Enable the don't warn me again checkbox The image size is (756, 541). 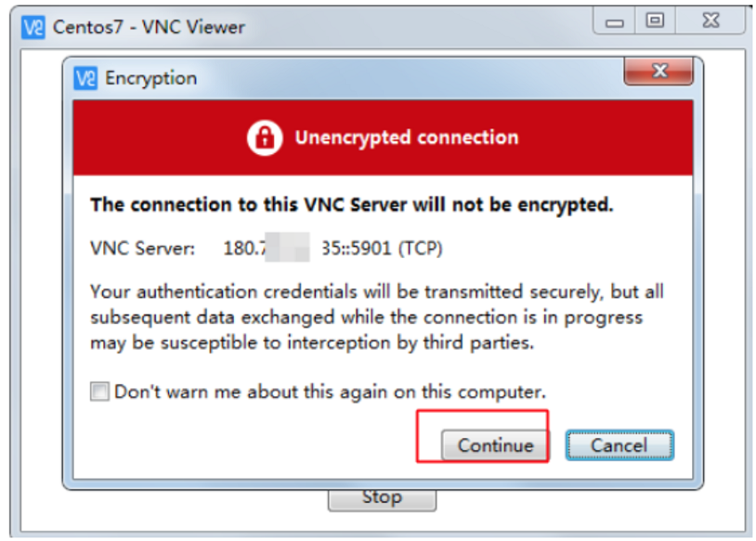click(x=100, y=391)
